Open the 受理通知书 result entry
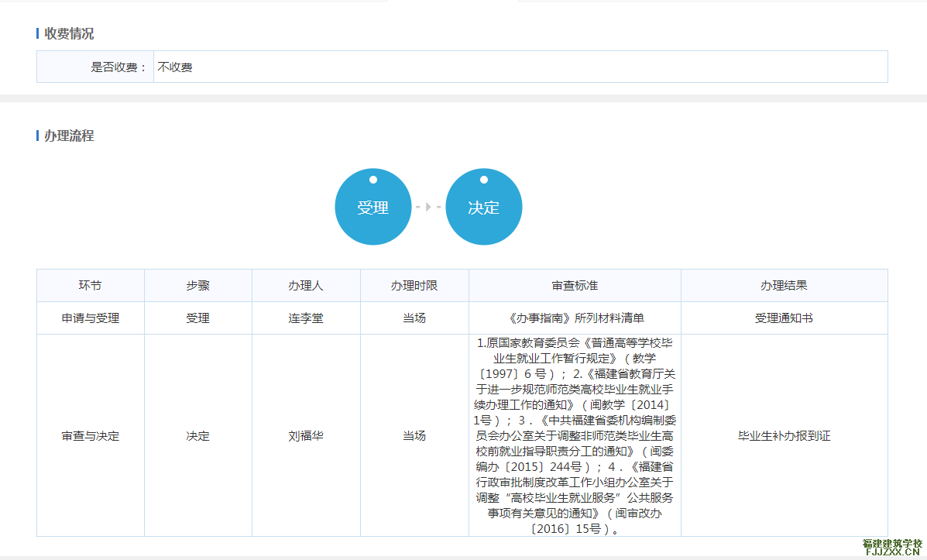 pos(784,318)
